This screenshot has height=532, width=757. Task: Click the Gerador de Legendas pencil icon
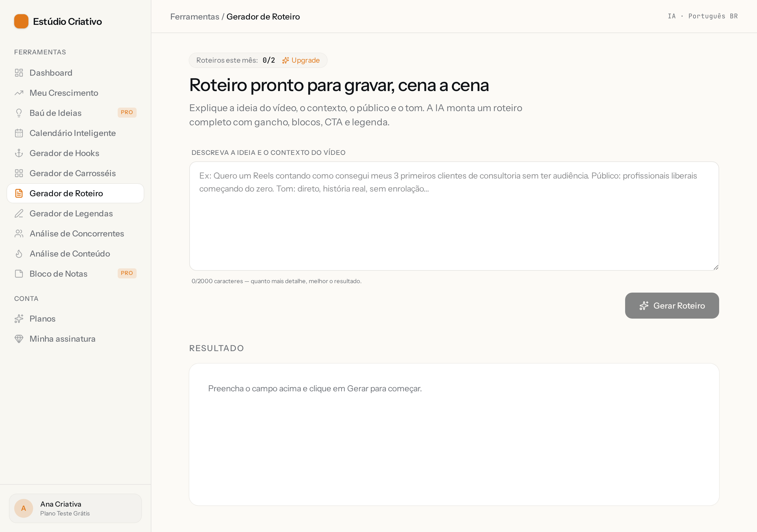click(19, 214)
